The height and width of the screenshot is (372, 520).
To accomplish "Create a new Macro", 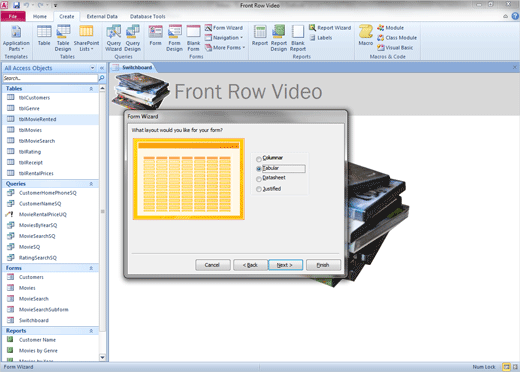I will pyautogui.click(x=366, y=35).
